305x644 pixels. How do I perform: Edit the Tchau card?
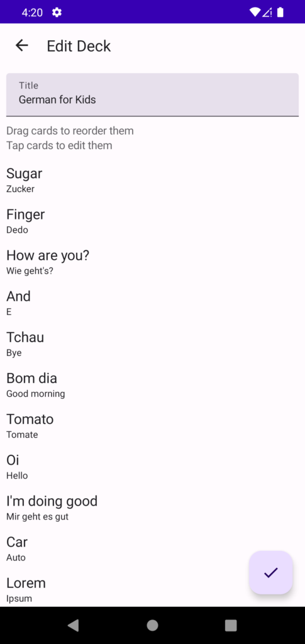point(152,344)
